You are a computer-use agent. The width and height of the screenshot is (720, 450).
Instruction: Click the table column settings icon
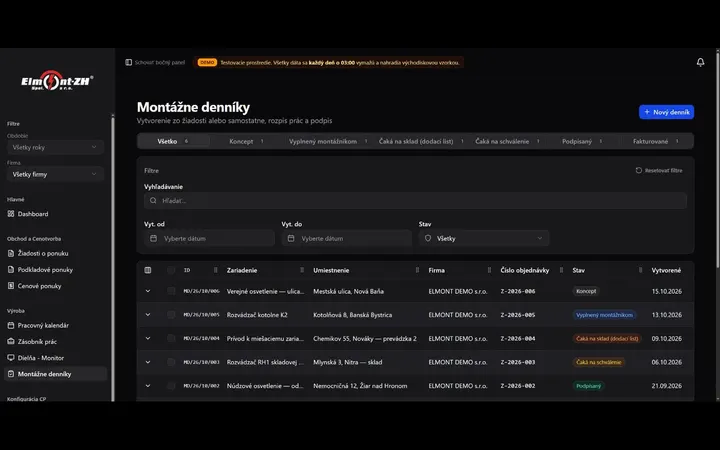click(x=148, y=270)
